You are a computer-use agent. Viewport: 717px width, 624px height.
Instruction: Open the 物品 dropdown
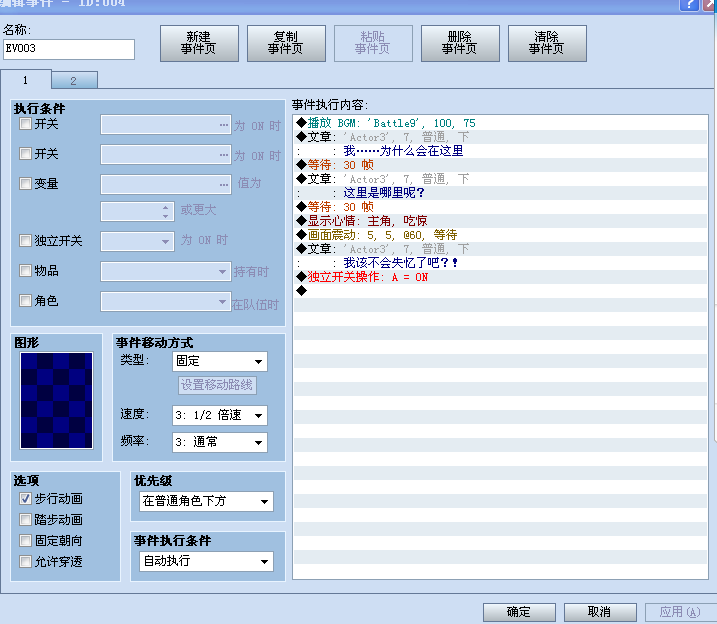tap(166, 272)
